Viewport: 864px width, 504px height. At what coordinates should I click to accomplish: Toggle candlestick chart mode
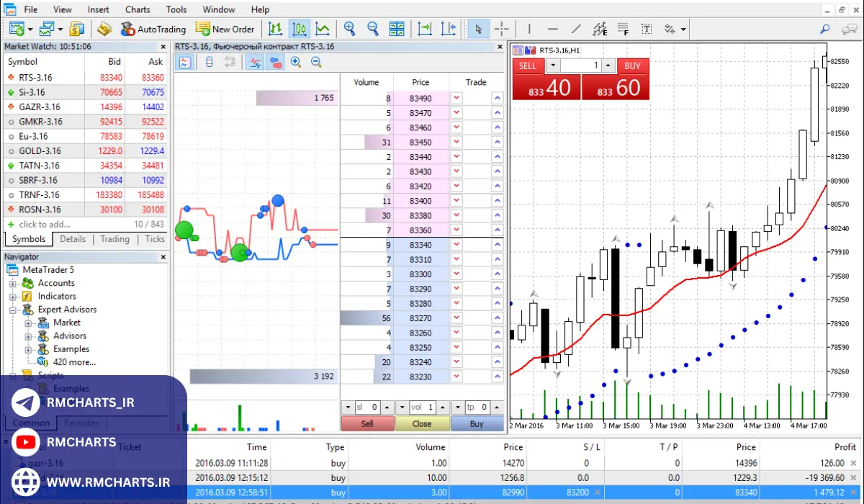tap(299, 29)
